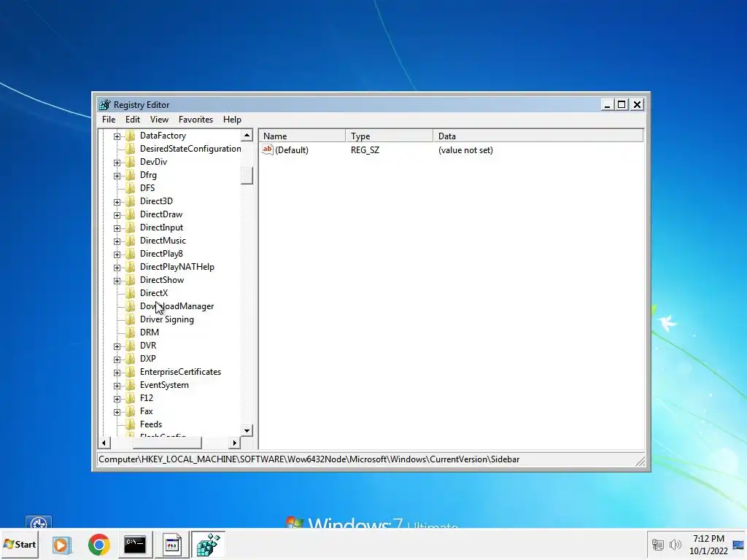Click the Show Desktop button

click(x=739, y=544)
